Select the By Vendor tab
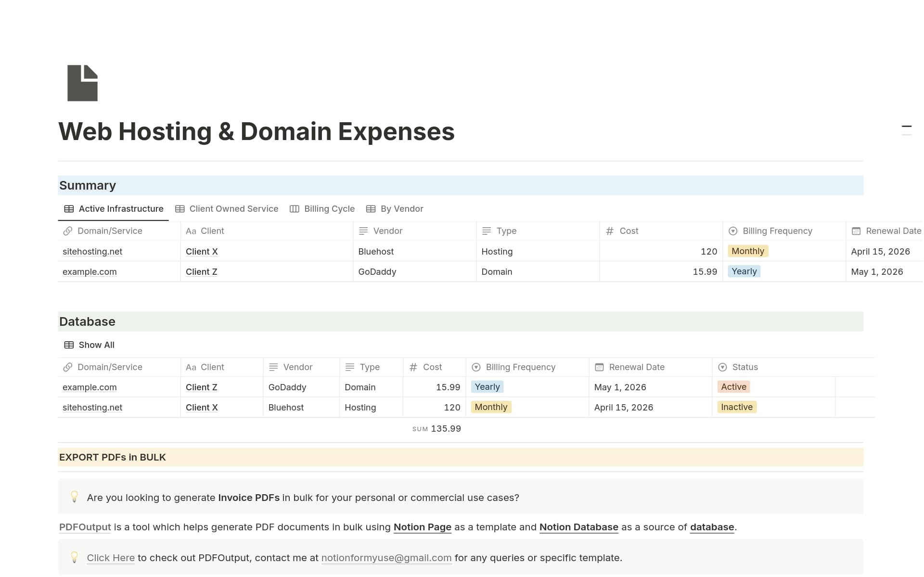This screenshot has height=577, width=924. coord(395,209)
